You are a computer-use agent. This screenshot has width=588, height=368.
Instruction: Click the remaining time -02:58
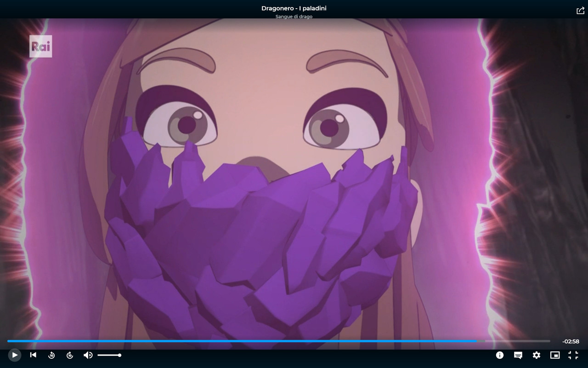click(571, 341)
